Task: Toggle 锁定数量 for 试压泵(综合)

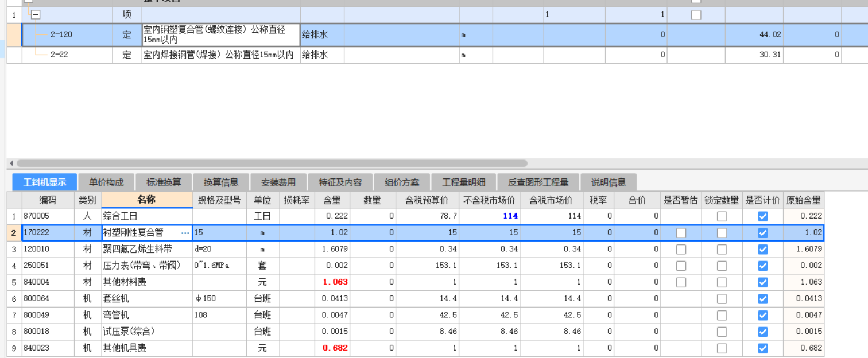Action: tap(722, 332)
